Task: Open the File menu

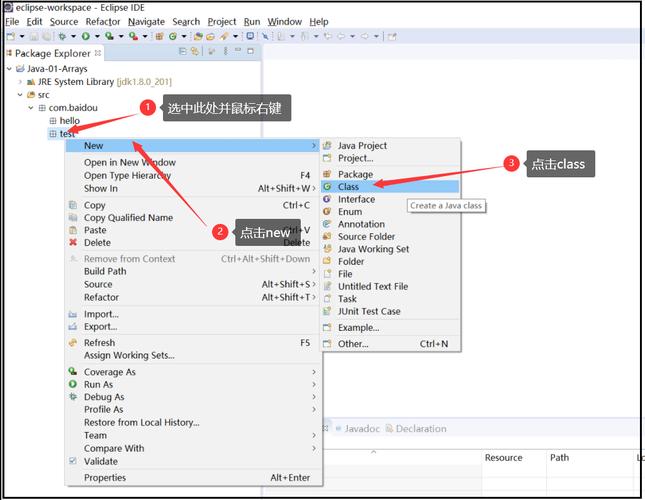Action: (12, 22)
